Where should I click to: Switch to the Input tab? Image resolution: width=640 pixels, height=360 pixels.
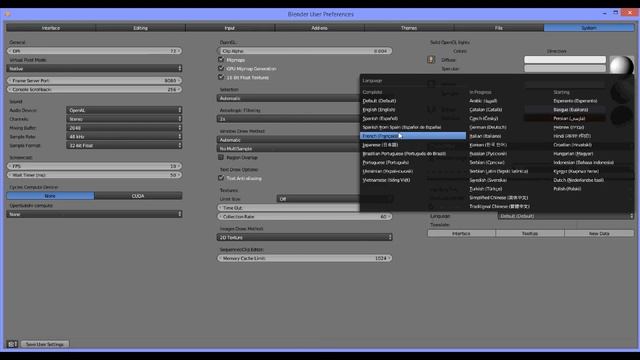point(230,28)
